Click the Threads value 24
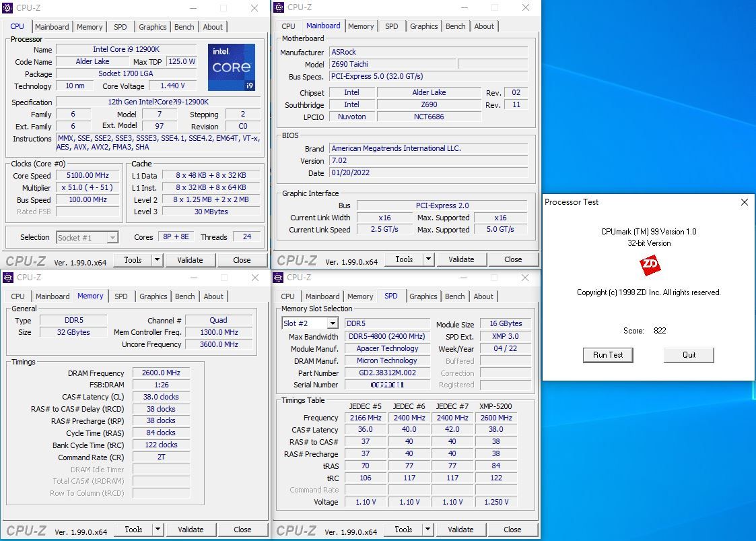 (x=247, y=236)
